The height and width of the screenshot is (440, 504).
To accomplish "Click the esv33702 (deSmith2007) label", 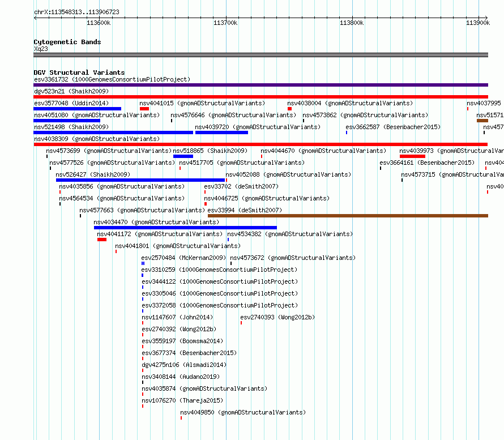I will 241,186.
